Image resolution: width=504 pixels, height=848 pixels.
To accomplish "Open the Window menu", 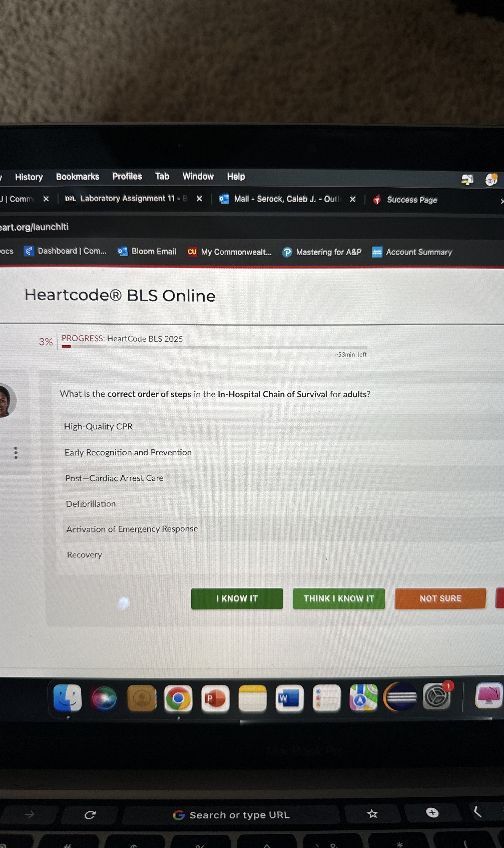I will tap(198, 176).
